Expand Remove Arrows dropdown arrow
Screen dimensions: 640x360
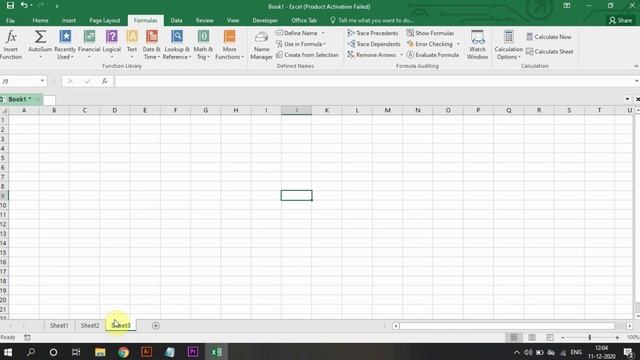(401, 55)
